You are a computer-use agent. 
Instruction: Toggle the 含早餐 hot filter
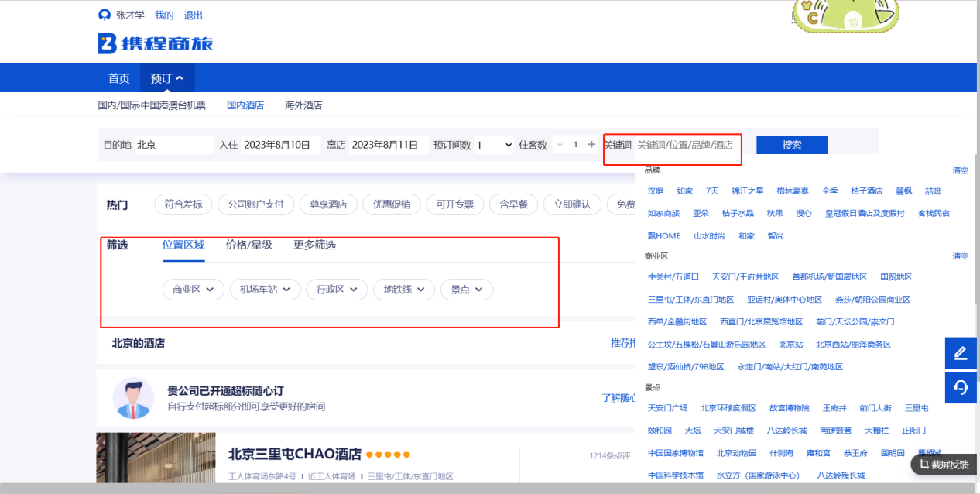(x=514, y=204)
